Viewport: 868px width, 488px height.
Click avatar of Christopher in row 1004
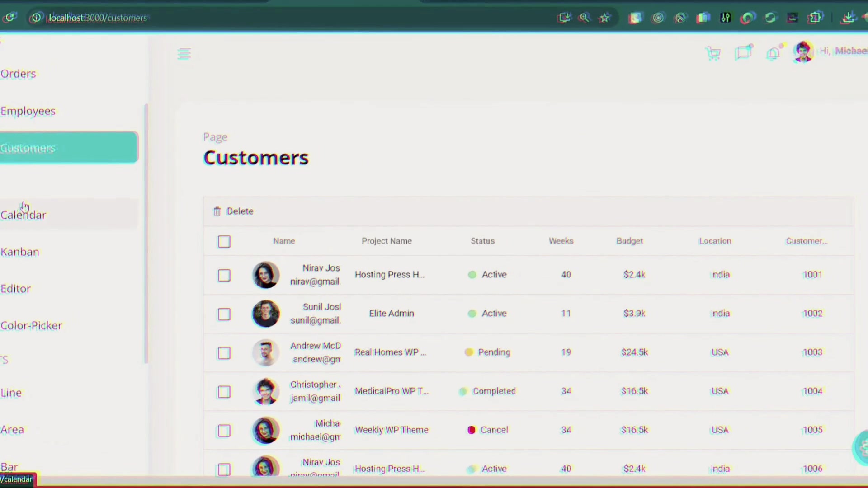coord(266,391)
